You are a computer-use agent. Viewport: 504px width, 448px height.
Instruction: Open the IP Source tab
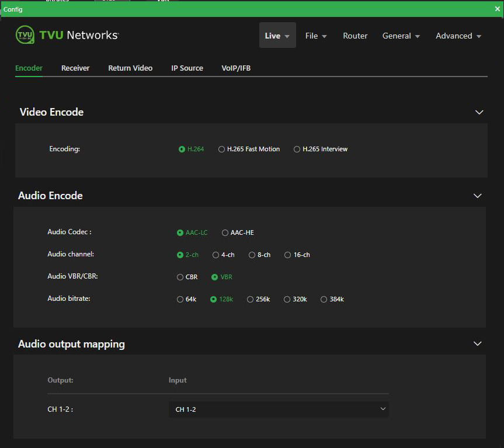click(187, 68)
